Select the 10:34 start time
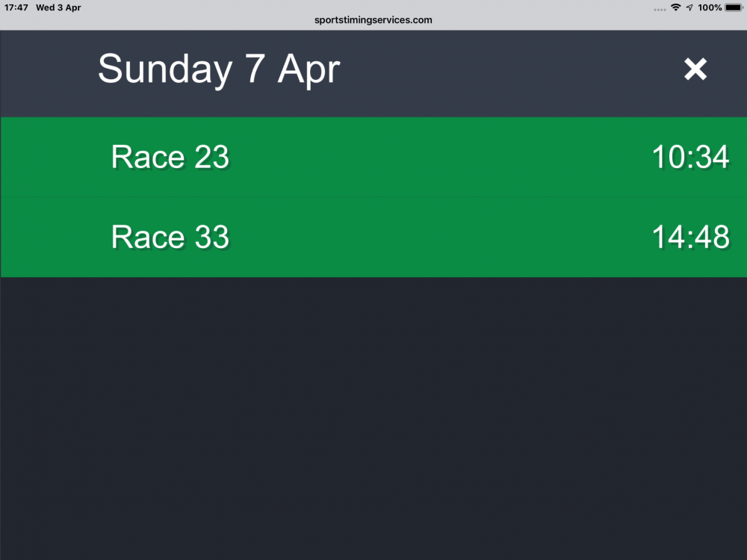The image size is (747, 560). tap(690, 157)
